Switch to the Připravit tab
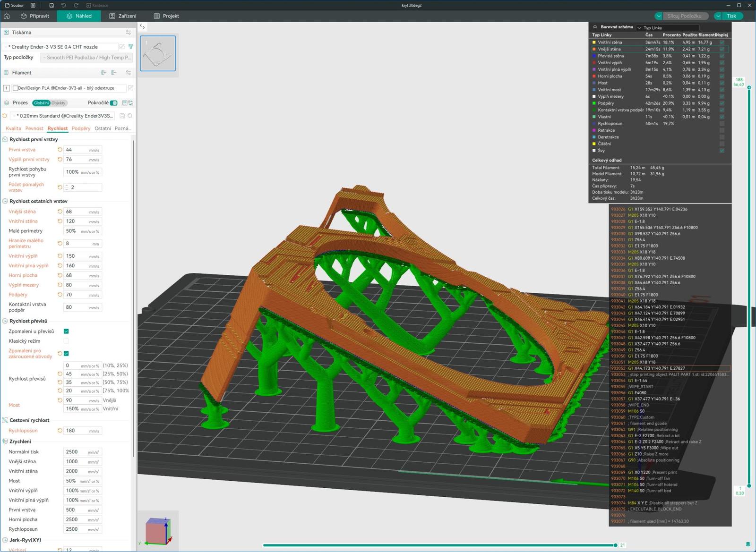Image resolution: width=756 pixels, height=552 pixels. click(35, 16)
